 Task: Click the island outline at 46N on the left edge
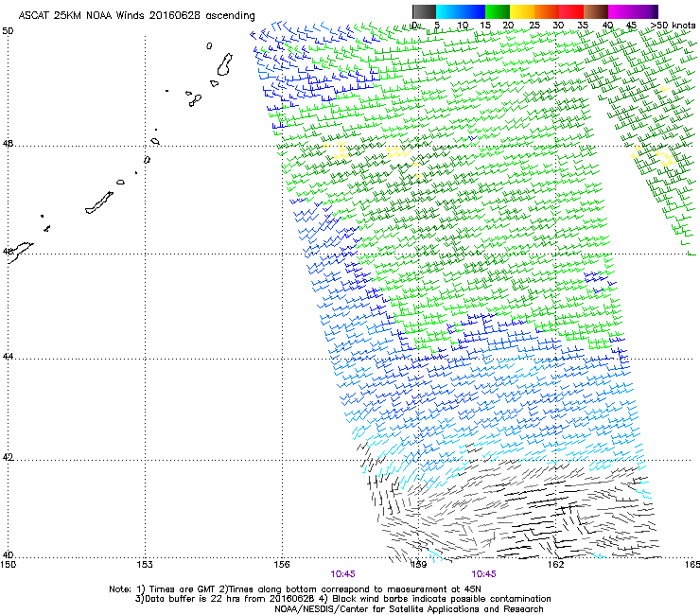pyautogui.click(x=20, y=252)
